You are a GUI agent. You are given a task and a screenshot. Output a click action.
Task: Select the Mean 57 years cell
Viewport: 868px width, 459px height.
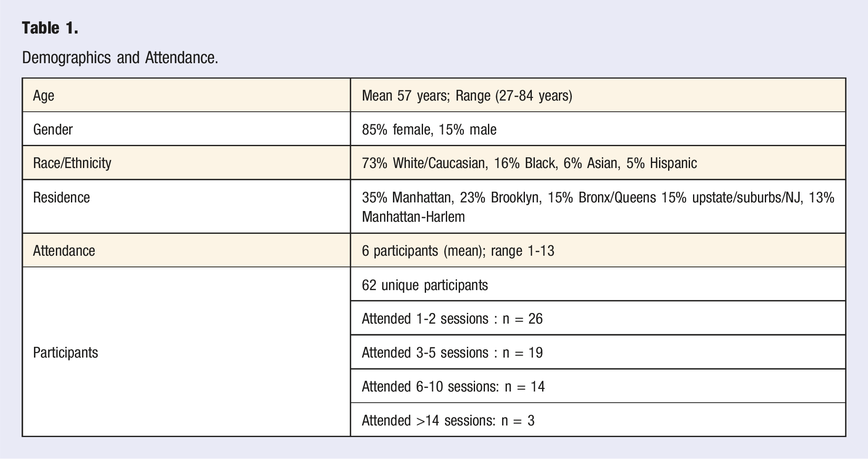[x=598, y=95]
